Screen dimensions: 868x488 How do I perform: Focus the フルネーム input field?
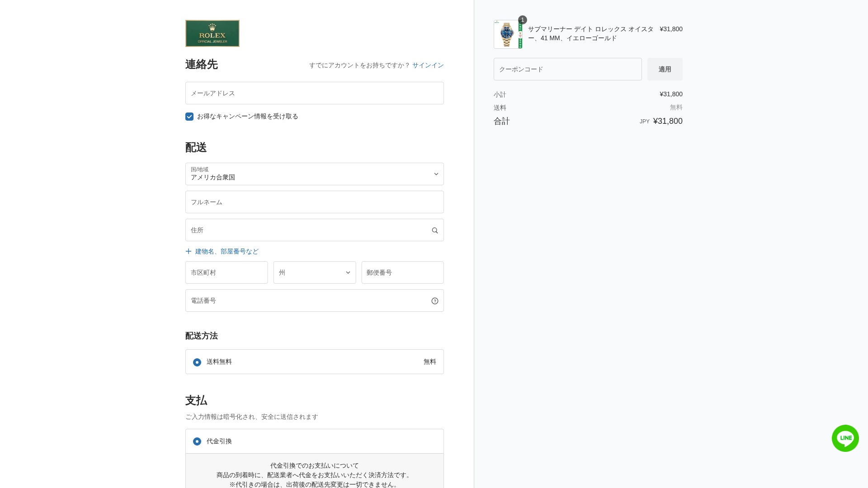pyautogui.click(x=315, y=202)
